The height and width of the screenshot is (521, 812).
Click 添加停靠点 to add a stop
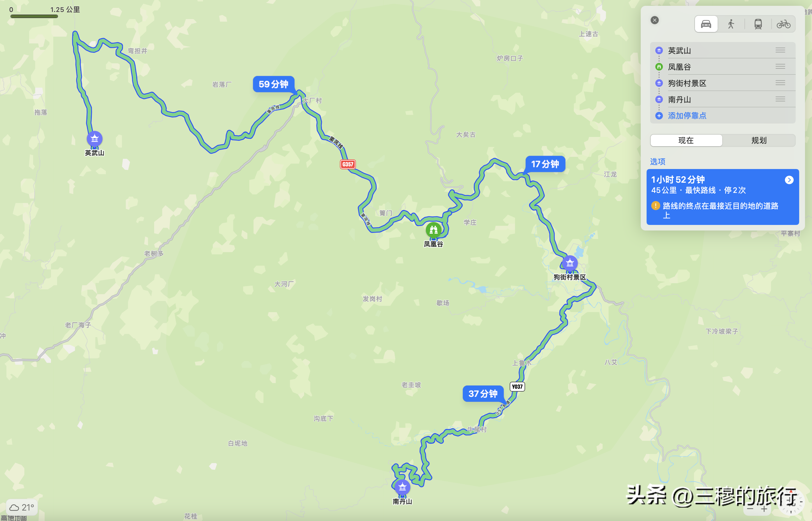pyautogui.click(x=687, y=116)
